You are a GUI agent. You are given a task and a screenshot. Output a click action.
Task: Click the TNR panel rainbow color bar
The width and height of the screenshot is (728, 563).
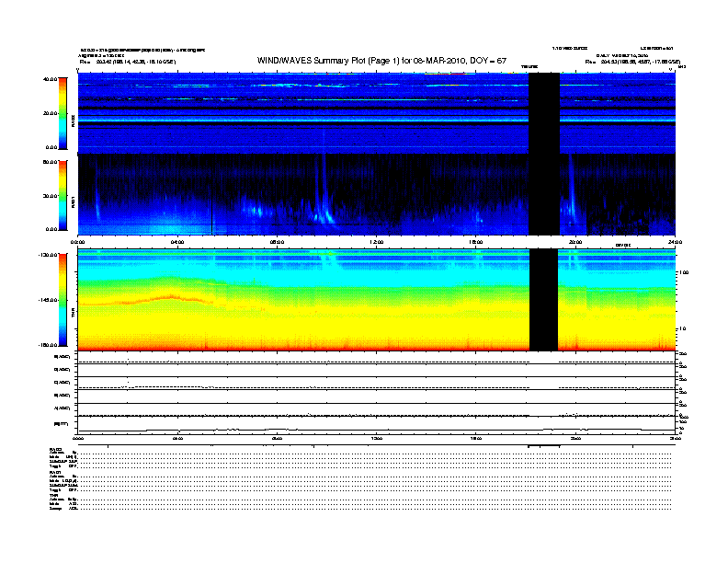coord(63,300)
